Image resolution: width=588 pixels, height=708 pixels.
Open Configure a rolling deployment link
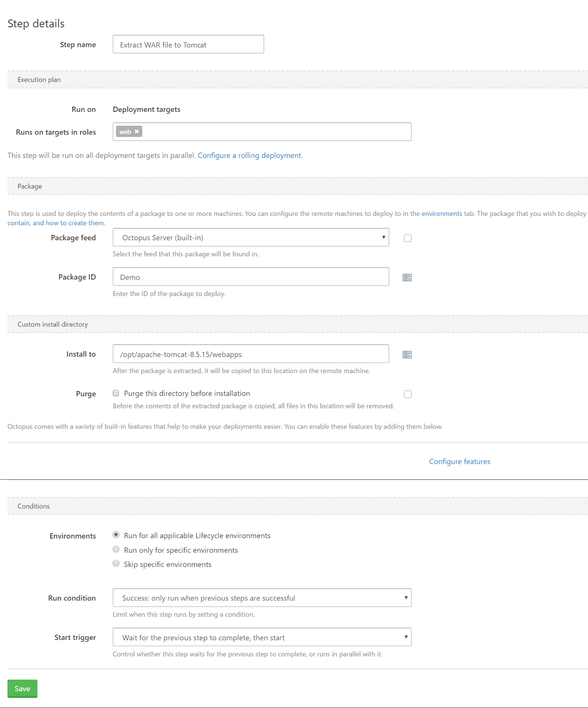click(250, 155)
